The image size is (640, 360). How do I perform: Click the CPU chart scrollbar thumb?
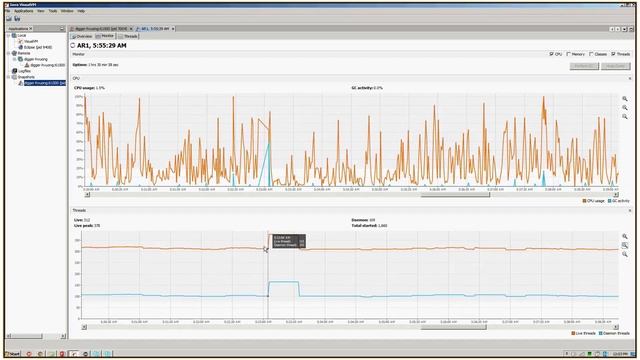point(455,195)
